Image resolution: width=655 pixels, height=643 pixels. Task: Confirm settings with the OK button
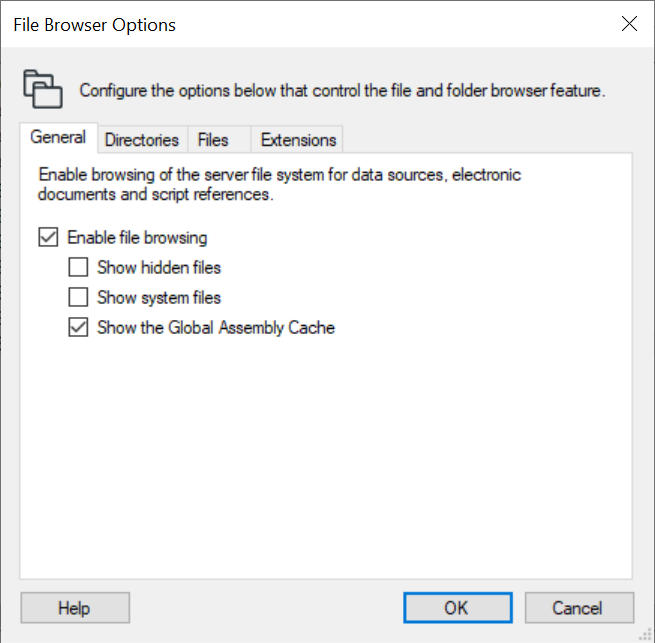[x=457, y=608]
